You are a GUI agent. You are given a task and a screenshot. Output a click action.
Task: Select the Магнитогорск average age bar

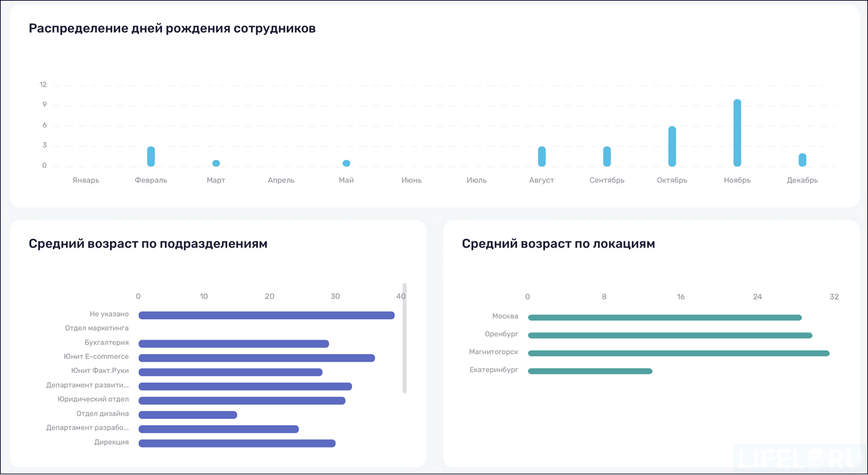pos(678,352)
